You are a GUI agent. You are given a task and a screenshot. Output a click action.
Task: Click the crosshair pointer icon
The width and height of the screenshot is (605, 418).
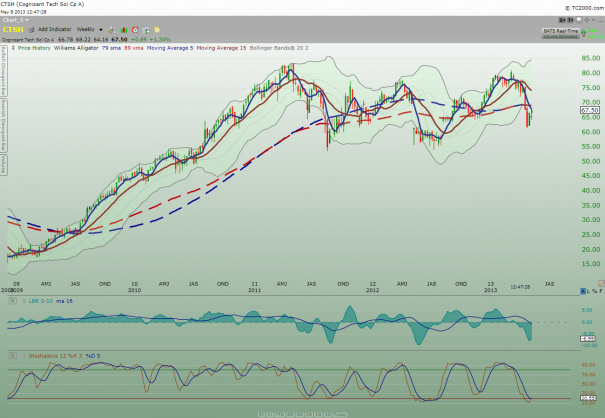586,20
